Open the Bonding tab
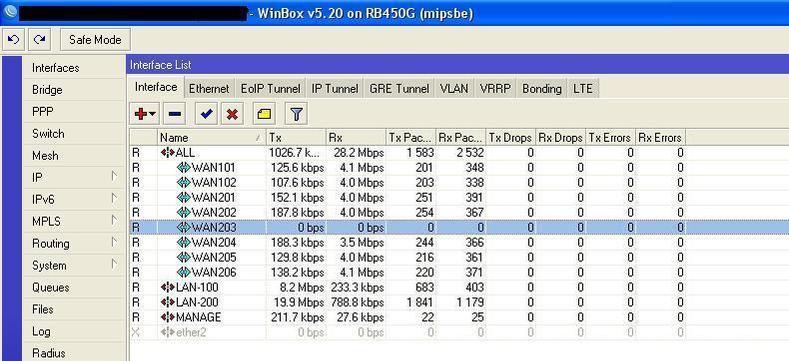The image size is (789, 362). pos(542,89)
